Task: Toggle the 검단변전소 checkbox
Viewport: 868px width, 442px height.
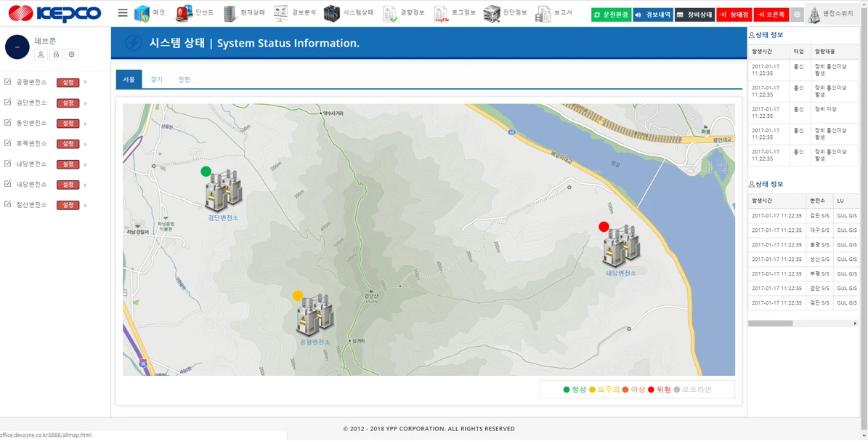Action: pos(7,103)
